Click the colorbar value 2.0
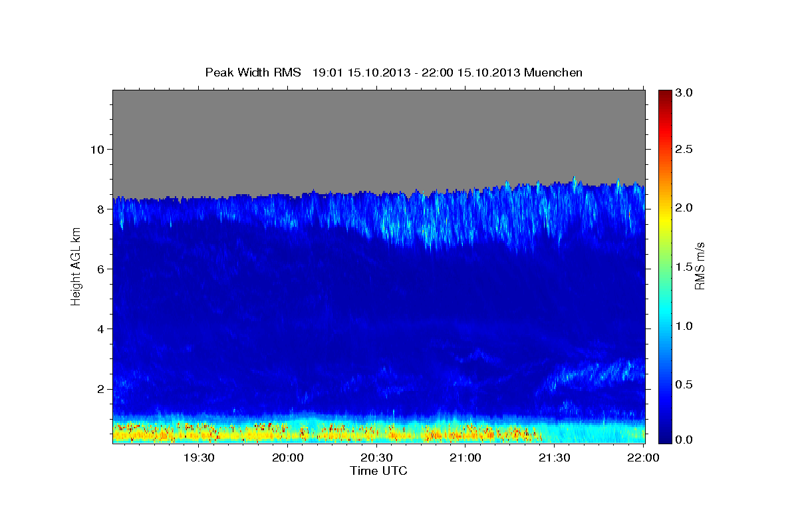Image resolution: width=798 pixels, height=532 pixels. (x=683, y=207)
